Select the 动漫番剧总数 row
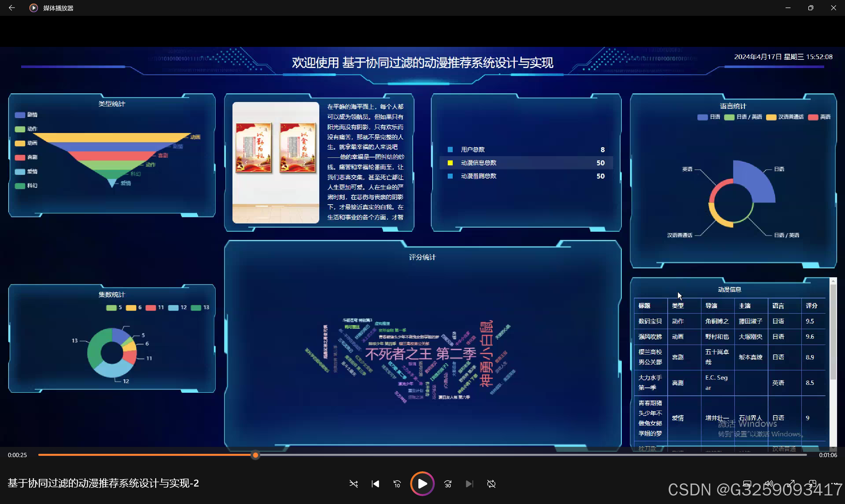The image size is (845, 504). point(526,176)
